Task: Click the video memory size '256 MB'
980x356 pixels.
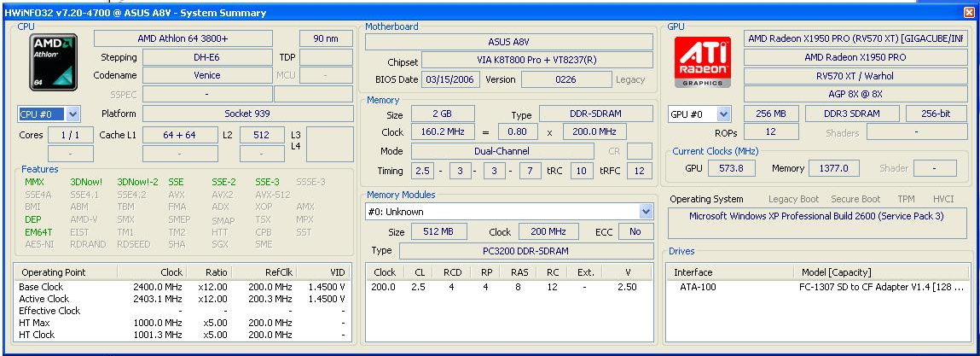Action: click(x=771, y=114)
